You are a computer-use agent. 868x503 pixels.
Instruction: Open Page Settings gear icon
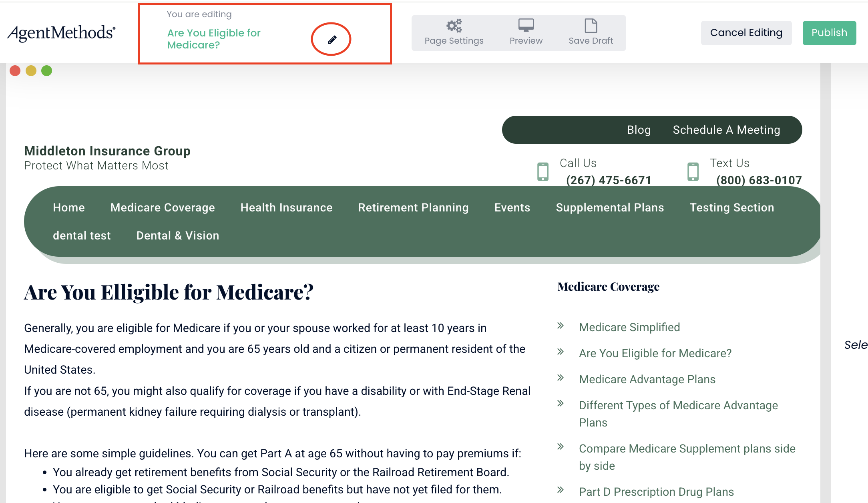point(454,26)
